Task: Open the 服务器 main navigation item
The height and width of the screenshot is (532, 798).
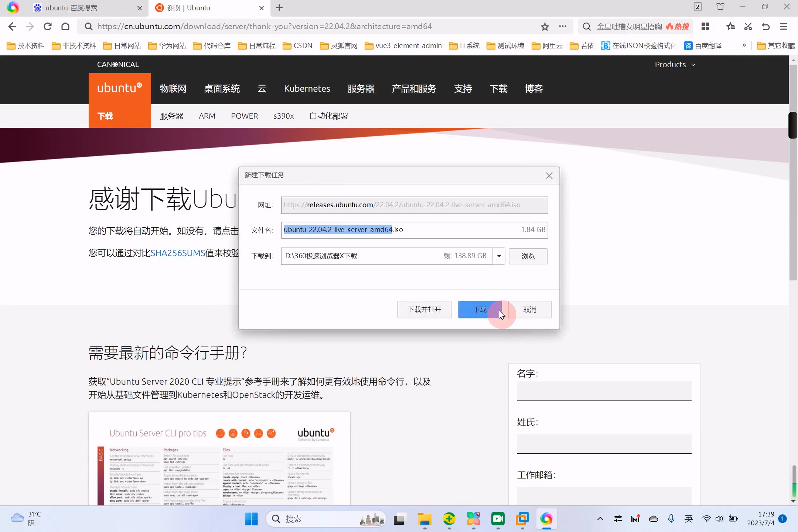Action: 361,89
